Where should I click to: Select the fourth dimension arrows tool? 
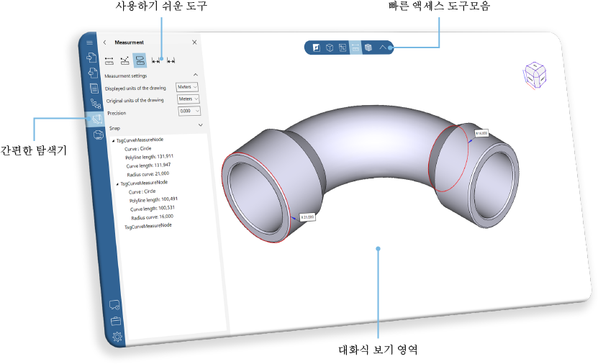pos(156,60)
